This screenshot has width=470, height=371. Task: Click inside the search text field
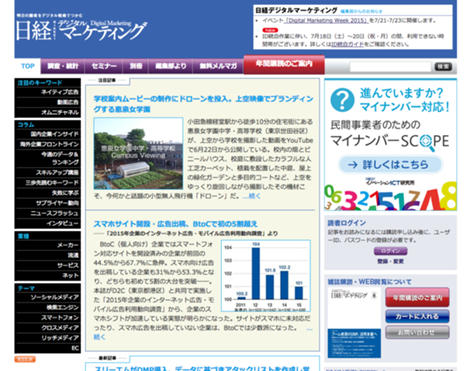coord(390,67)
